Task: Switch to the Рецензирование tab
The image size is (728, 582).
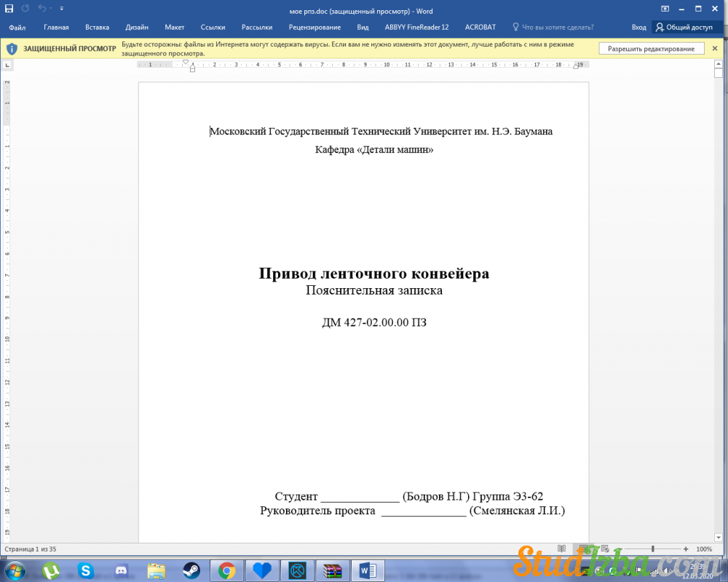Action: point(314,28)
